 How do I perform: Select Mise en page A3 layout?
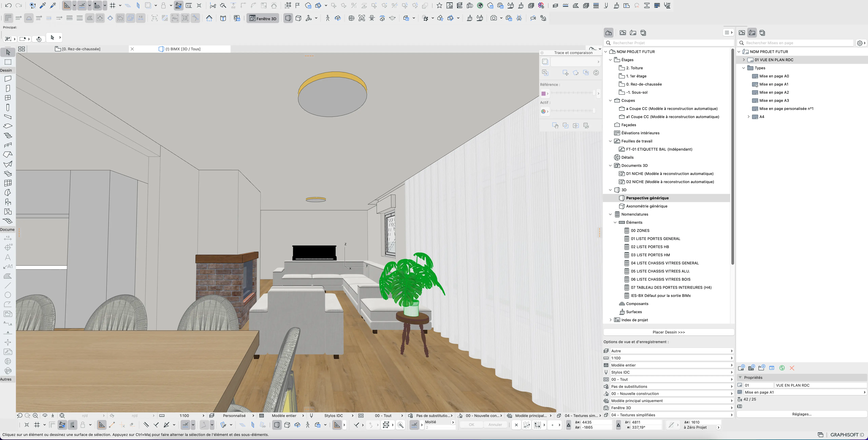point(774,101)
